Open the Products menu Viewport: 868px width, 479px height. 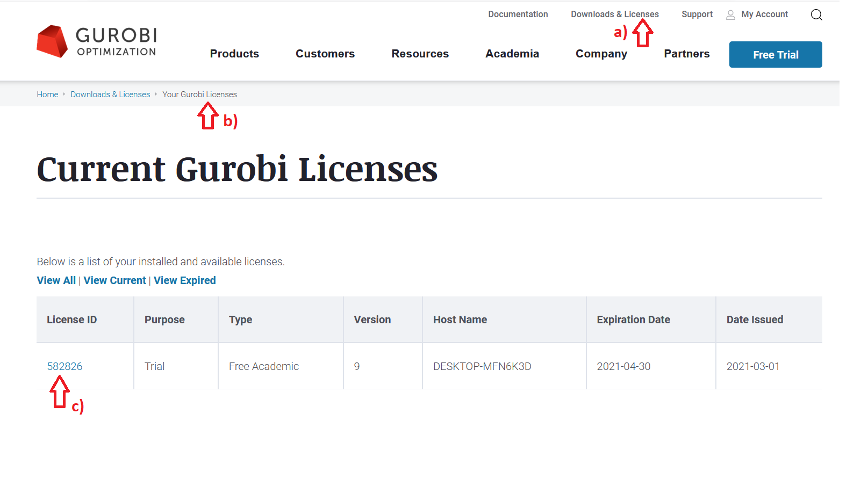click(234, 54)
